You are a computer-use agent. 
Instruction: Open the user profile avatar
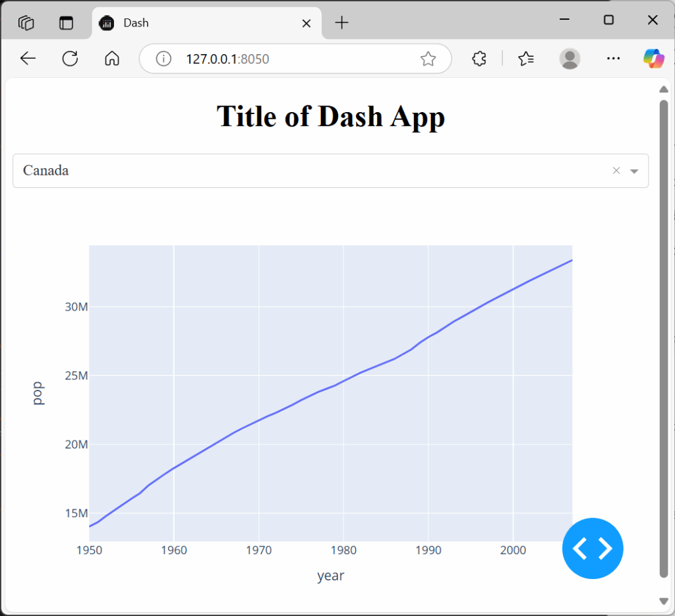click(x=570, y=59)
